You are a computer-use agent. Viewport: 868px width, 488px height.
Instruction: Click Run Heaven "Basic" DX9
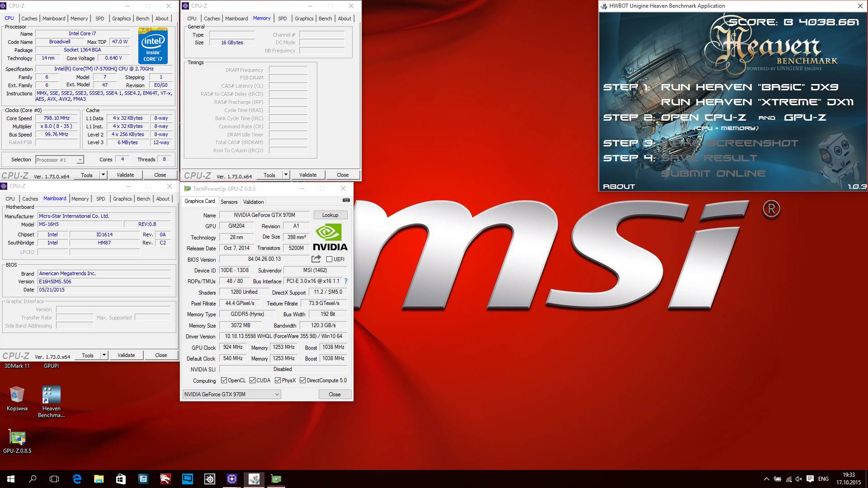click(750, 87)
